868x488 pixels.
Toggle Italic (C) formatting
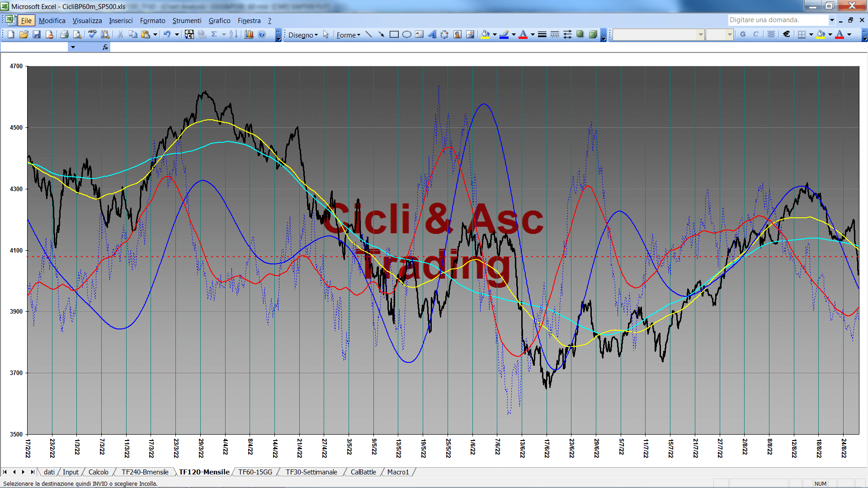tap(755, 34)
